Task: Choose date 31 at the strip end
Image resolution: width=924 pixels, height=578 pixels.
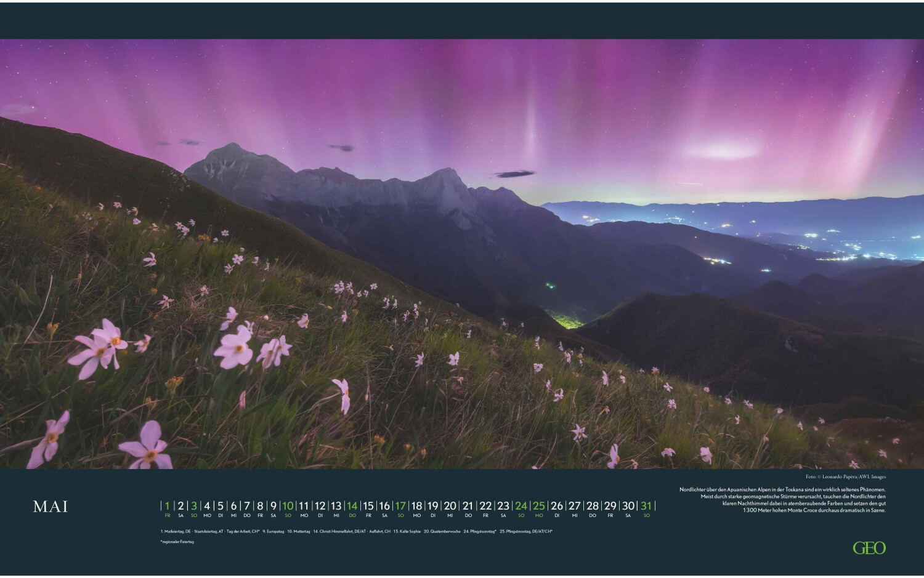Action: (x=646, y=507)
